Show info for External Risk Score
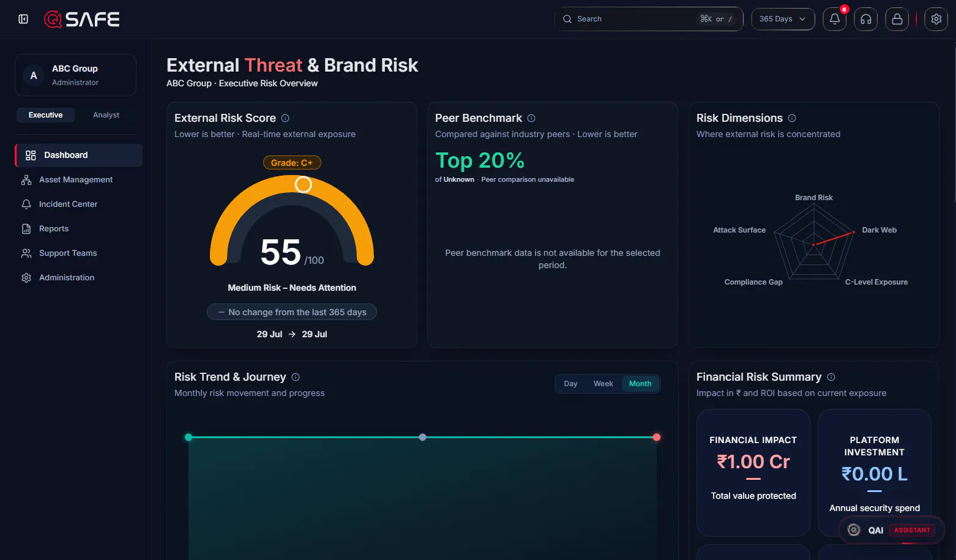The image size is (956, 560). (x=285, y=118)
